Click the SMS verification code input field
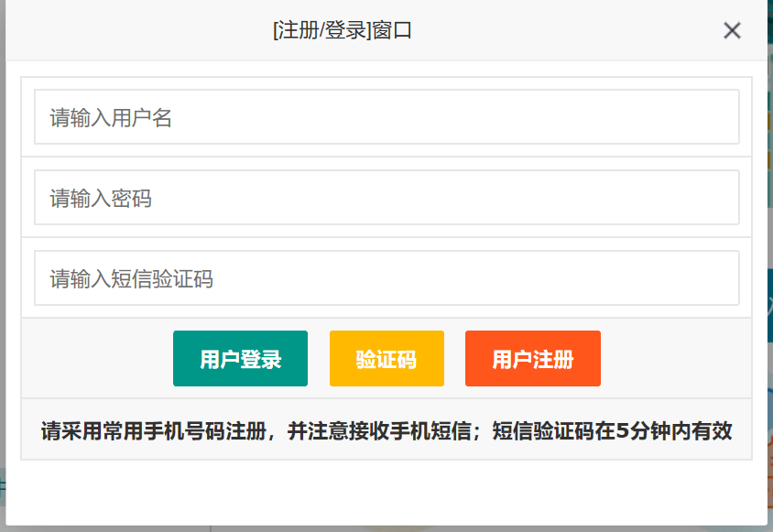Image resolution: width=773 pixels, height=532 pixels. tap(386, 277)
